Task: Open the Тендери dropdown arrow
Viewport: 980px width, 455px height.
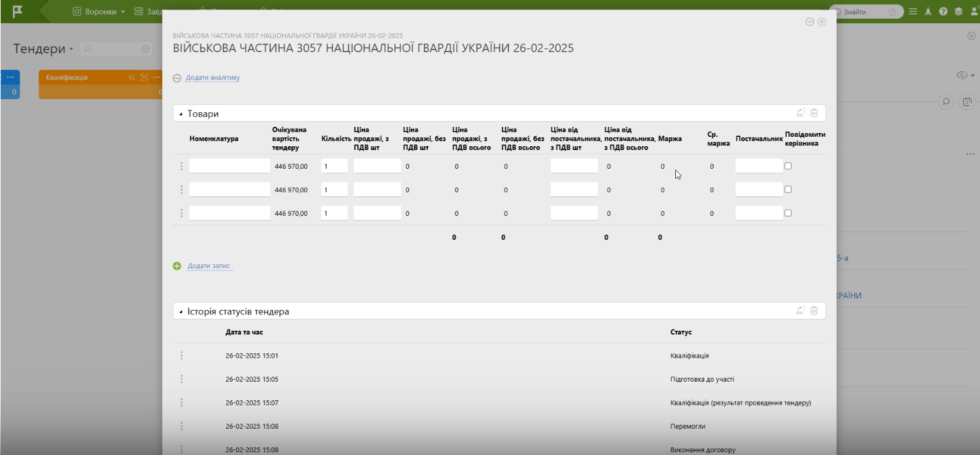Action: (71, 49)
